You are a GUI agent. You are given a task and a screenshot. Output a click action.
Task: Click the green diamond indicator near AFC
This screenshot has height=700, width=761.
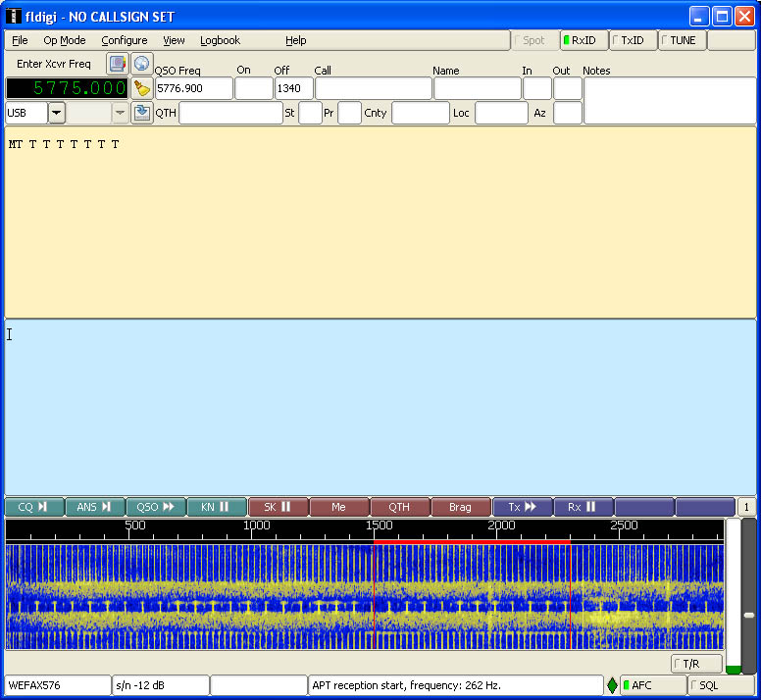pyautogui.click(x=612, y=685)
